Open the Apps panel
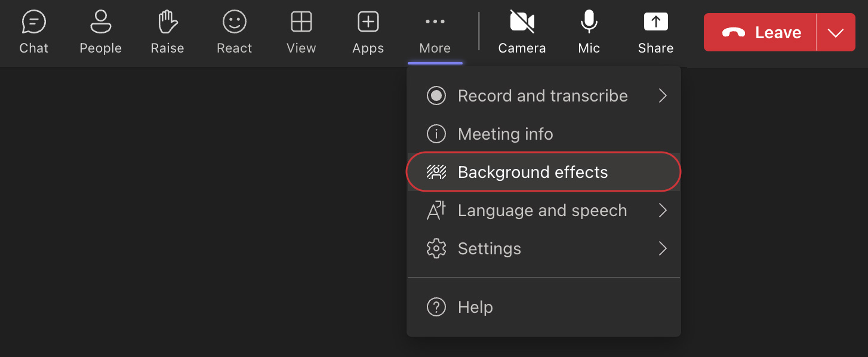The width and height of the screenshot is (868, 357). click(368, 30)
